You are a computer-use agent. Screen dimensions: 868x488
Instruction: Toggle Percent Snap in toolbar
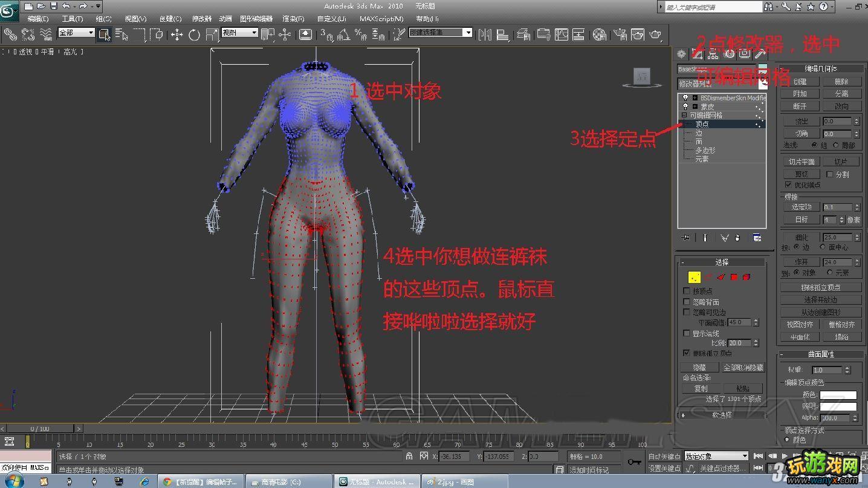tap(361, 34)
